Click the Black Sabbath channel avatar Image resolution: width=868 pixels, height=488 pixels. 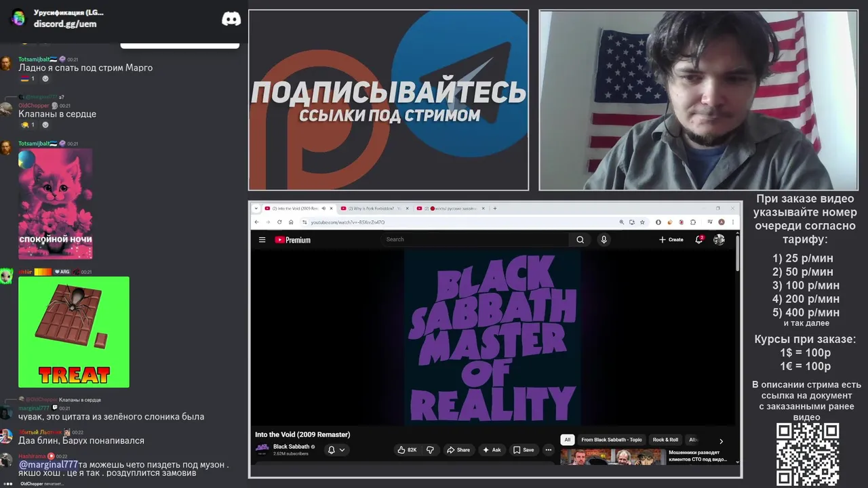tap(262, 449)
